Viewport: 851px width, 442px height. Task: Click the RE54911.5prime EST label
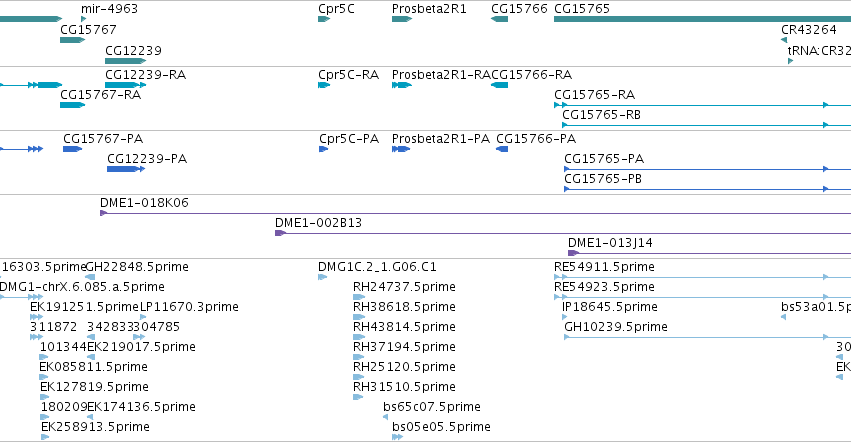coord(604,267)
